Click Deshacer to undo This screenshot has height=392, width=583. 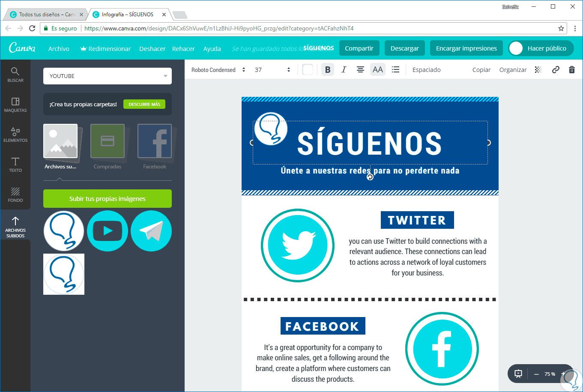pyautogui.click(x=152, y=49)
